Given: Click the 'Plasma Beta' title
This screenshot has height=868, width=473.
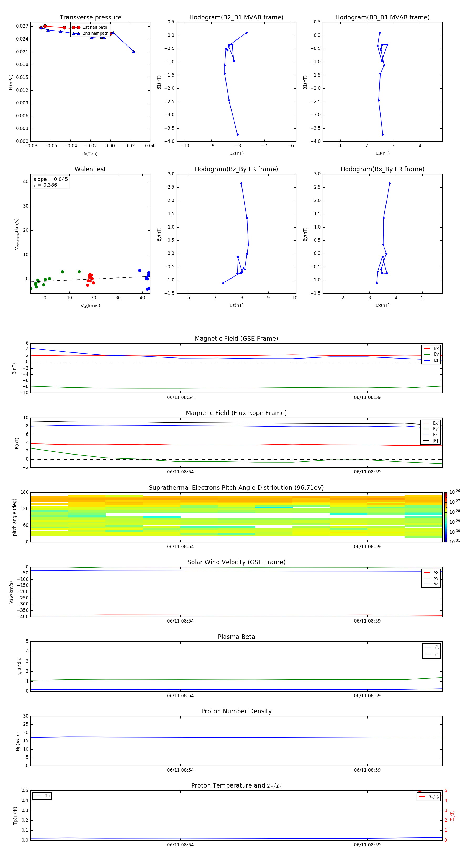Looking at the screenshot, I should 236,637.
